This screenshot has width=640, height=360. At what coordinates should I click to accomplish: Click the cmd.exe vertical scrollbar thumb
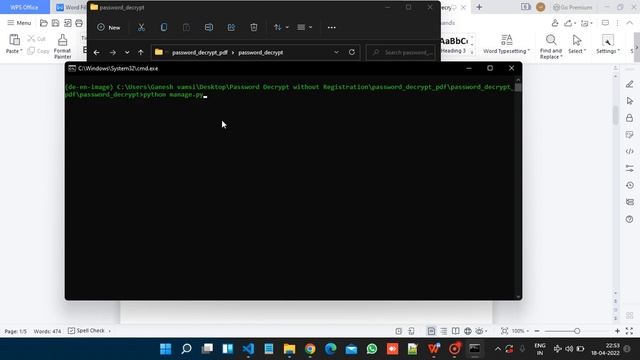pyautogui.click(x=518, y=87)
